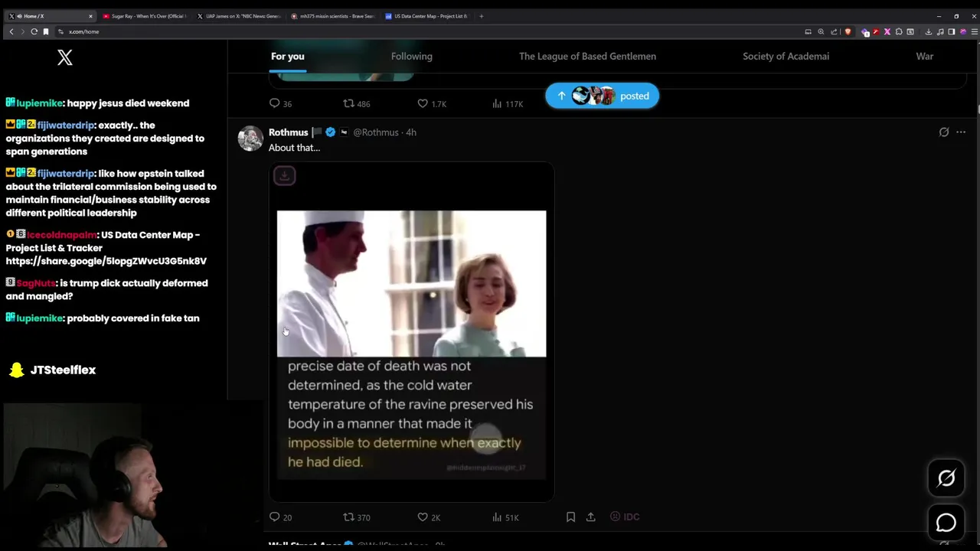Screen dimensions: 980x551
Task: Switch to mh375 missin scientists Brave Search tab
Action: (333, 16)
